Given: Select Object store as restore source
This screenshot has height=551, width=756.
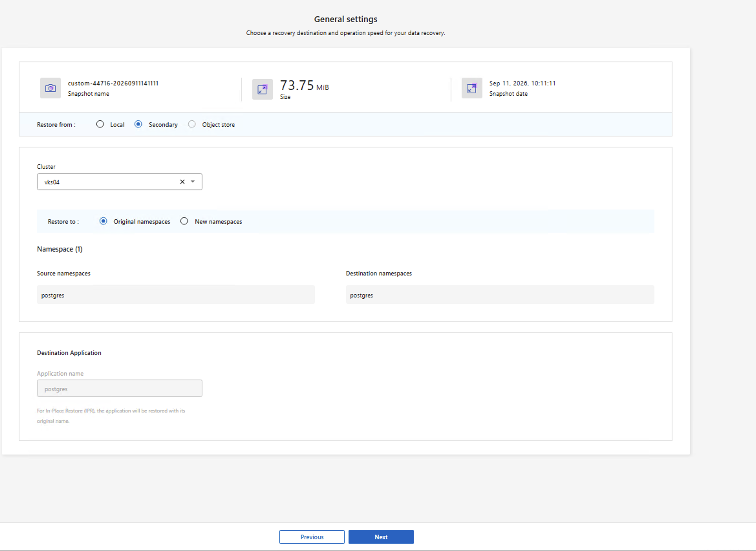Looking at the screenshot, I should [192, 124].
